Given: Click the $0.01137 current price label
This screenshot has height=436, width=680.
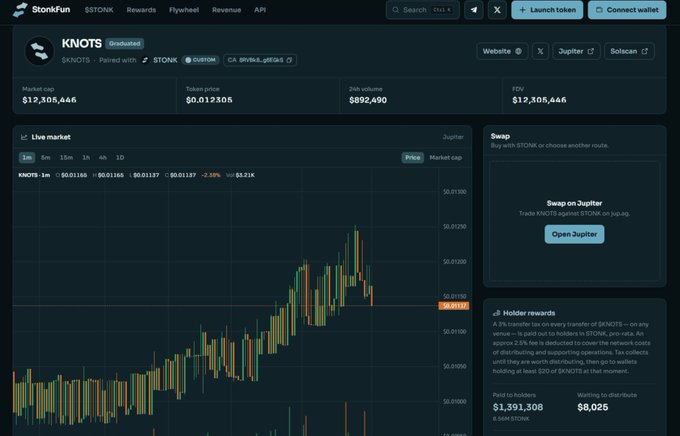Looking at the screenshot, I should (454, 306).
